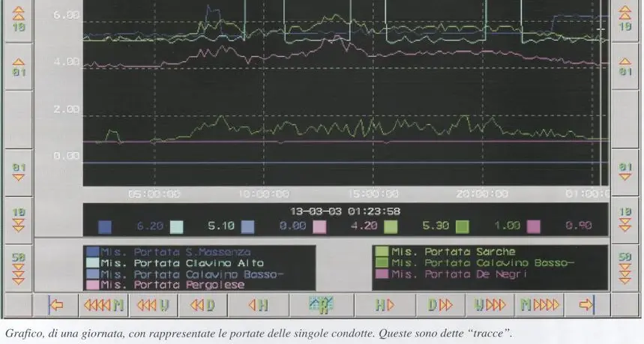The height and width of the screenshot is (344, 644).
Task: Click the 05:00:00 time axis label
Action: (154, 193)
